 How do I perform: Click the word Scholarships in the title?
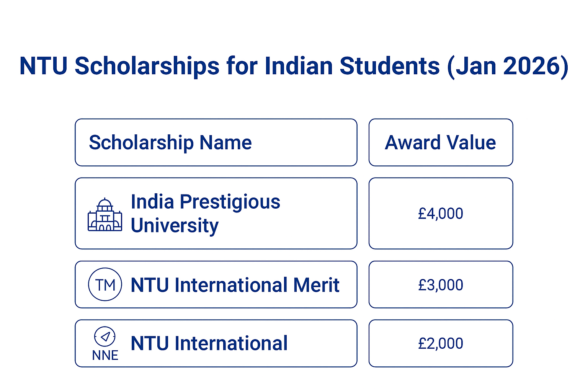click(x=147, y=66)
